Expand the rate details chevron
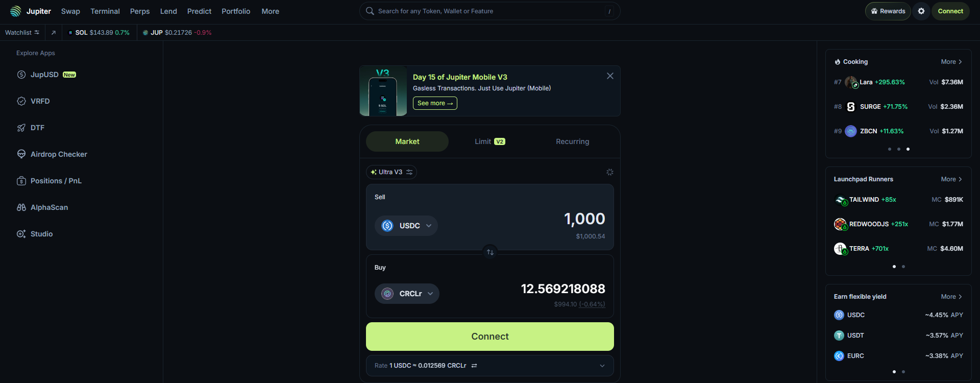The height and width of the screenshot is (383, 980). [602, 366]
